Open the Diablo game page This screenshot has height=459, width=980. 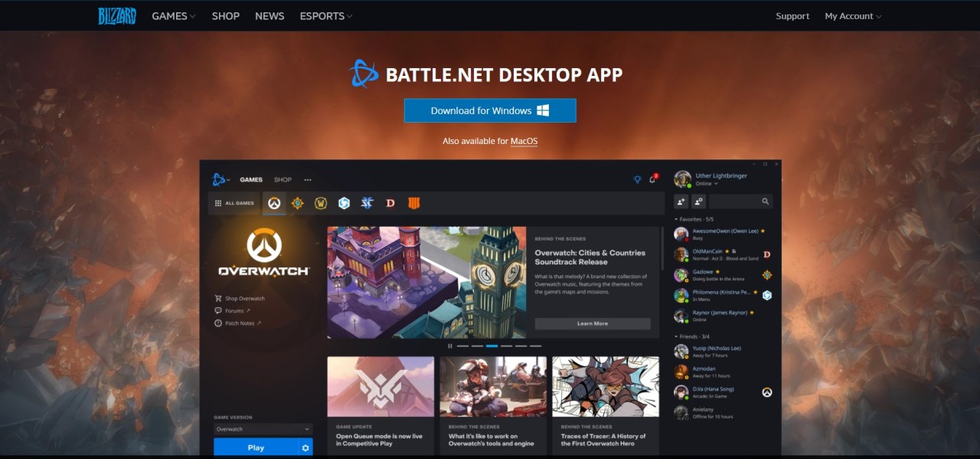pyautogui.click(x=390, y=203)
